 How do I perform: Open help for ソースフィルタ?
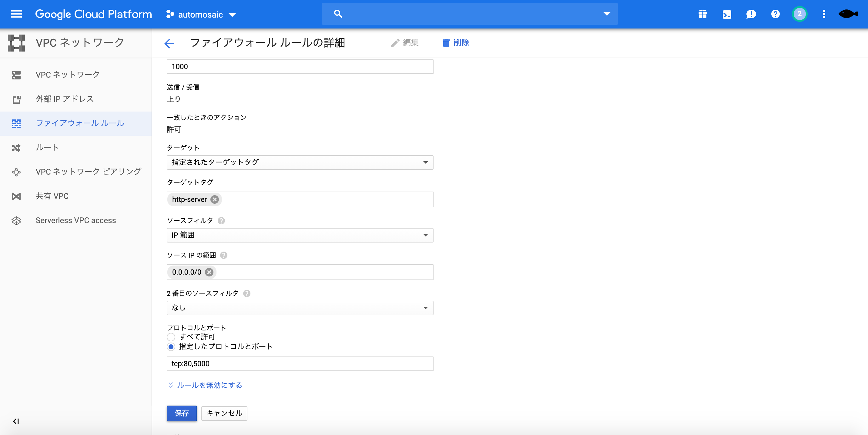(x=221, y=221)
